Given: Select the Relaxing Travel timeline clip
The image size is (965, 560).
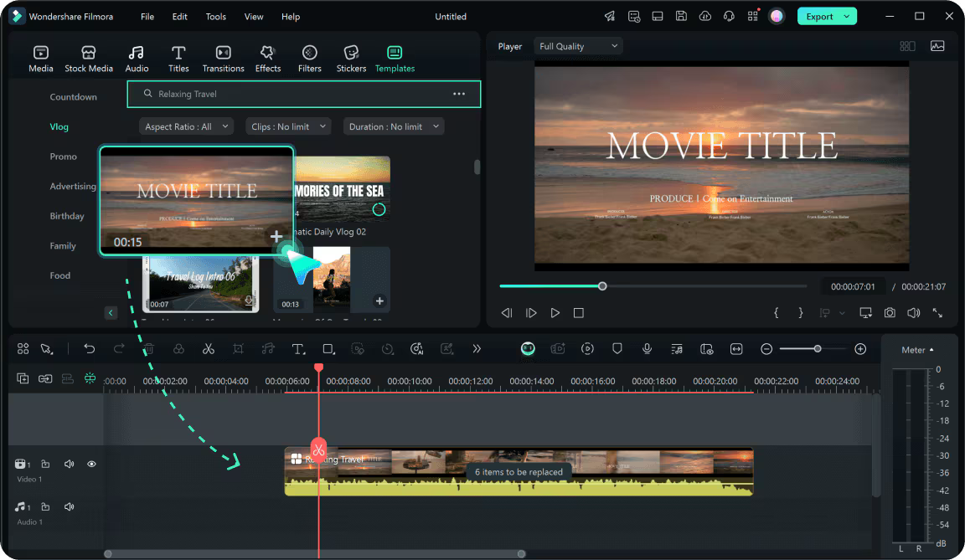Looking at the screenshot, I should (519, 471).
